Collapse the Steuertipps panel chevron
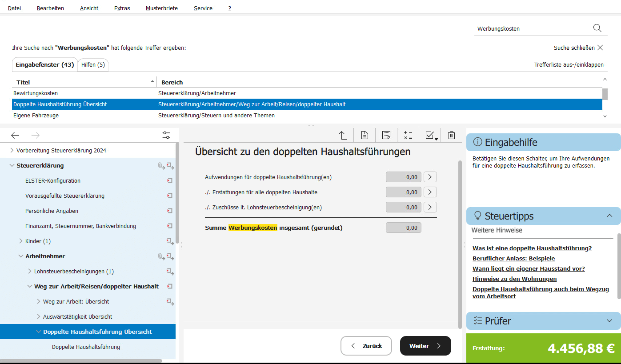Screen dimensions: 621x364 [609, 216]
